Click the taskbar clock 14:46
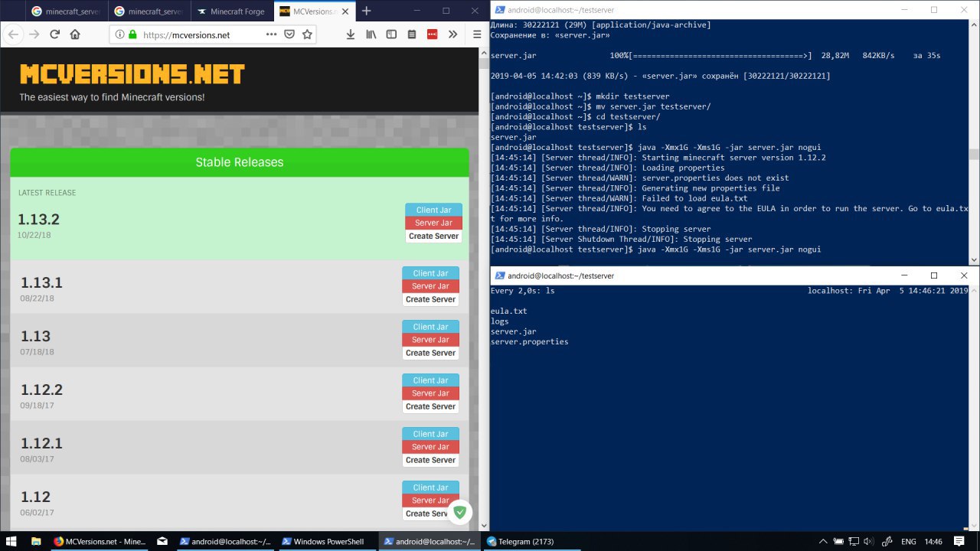Viewport: 980px width, 551px height. (x=933, y=541)
